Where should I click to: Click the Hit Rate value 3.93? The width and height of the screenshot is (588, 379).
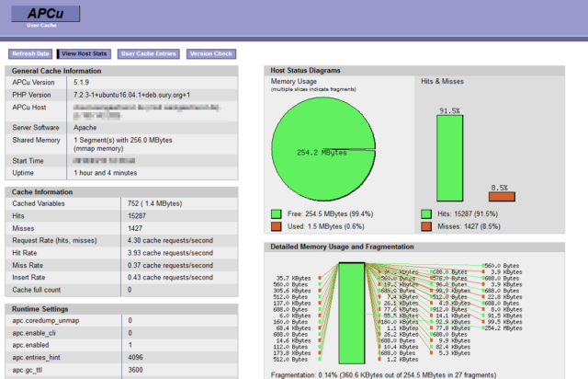point(170,253)
